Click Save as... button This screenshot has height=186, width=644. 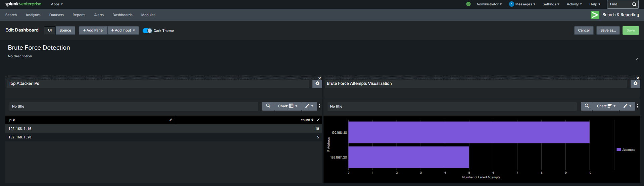pos(608,30)
